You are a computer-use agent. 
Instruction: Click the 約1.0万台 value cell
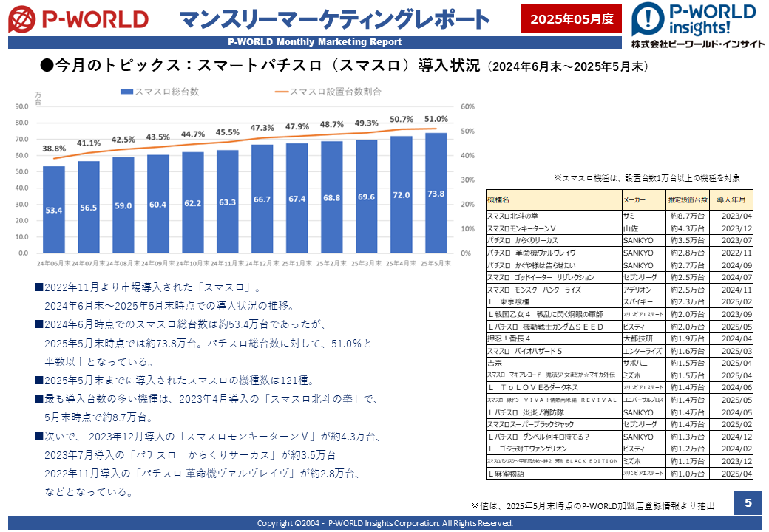point(688,474)
